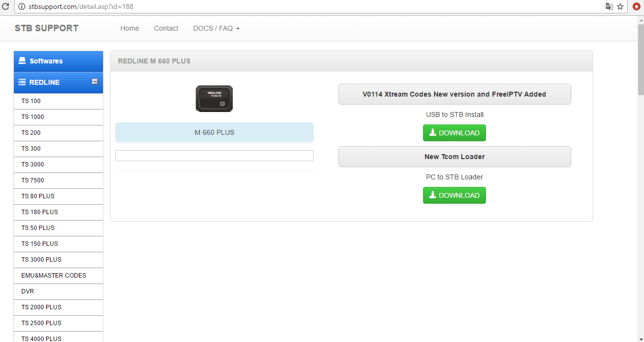644x342 pixels.
Task: Click V0114 Xtream Codes New version button
Action: tap(454, 94)
